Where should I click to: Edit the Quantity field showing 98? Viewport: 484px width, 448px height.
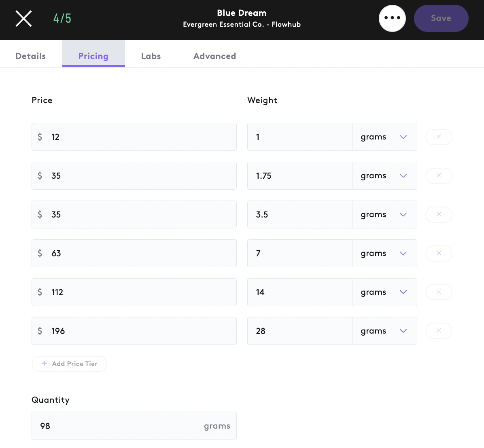(115, 426)
